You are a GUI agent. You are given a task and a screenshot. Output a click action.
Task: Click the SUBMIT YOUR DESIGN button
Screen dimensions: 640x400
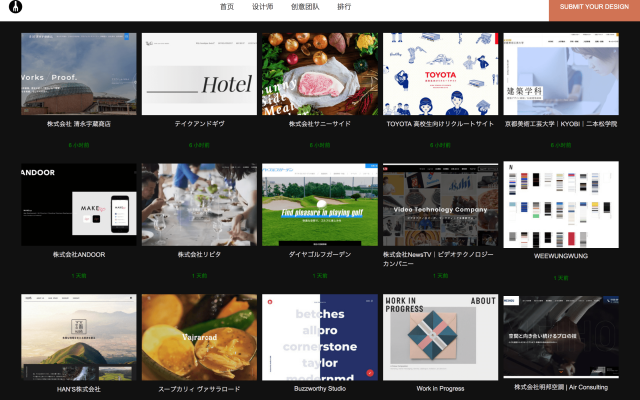coord(594,9)
